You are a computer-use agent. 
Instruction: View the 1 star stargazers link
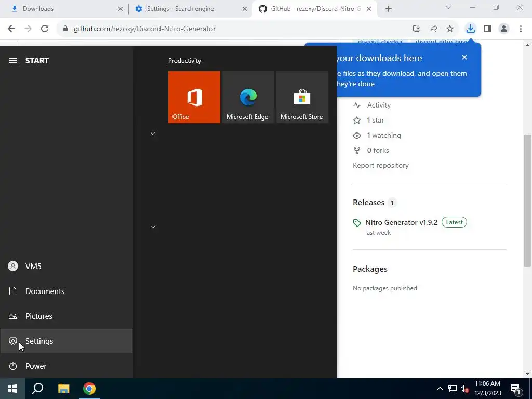(375, 120)
